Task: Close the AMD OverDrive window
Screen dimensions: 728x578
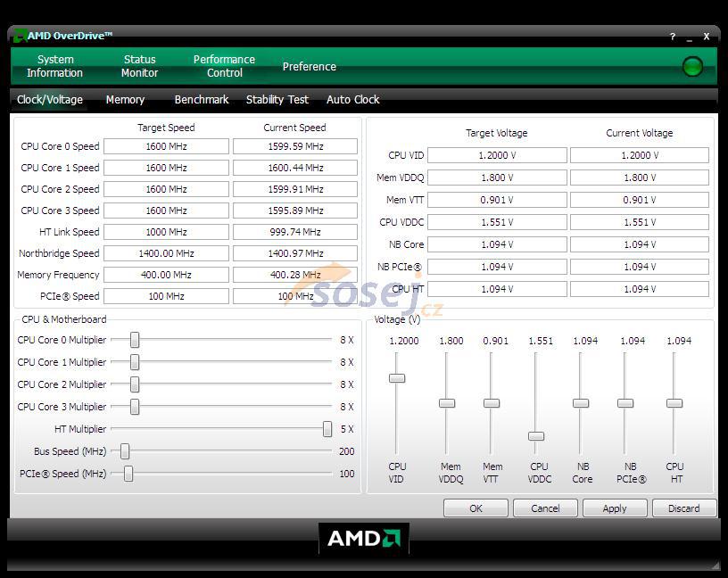Action: [x=707, y=37]
